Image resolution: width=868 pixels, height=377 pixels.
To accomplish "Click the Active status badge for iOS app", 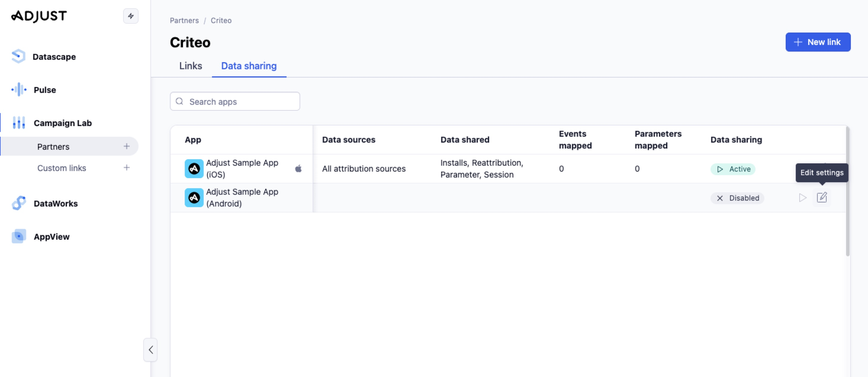I will (x=733, y=169).
